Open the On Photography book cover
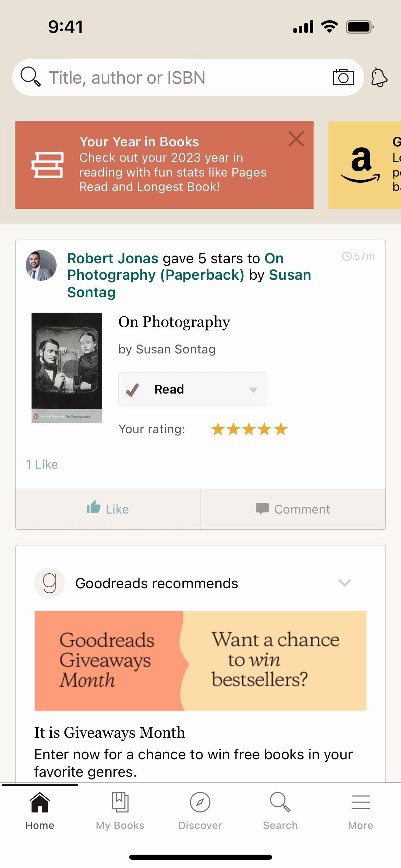The image size is (401, 868). (x=67, y=367)
